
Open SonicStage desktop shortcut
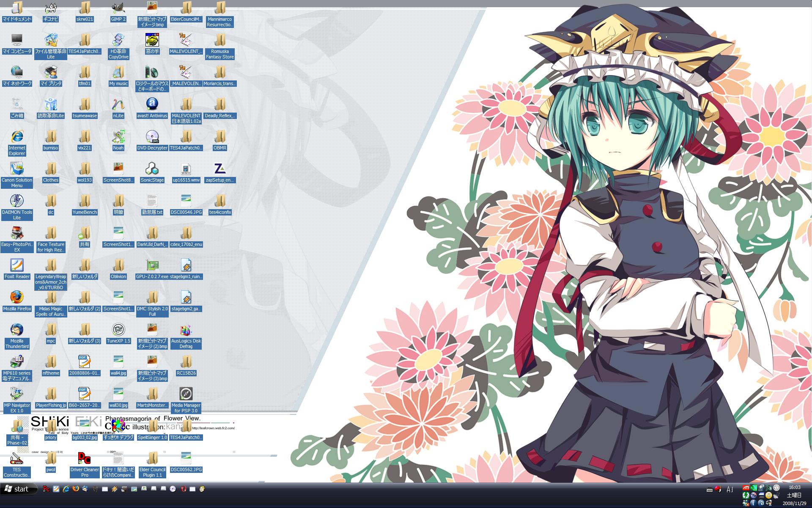tap(152, 172)
